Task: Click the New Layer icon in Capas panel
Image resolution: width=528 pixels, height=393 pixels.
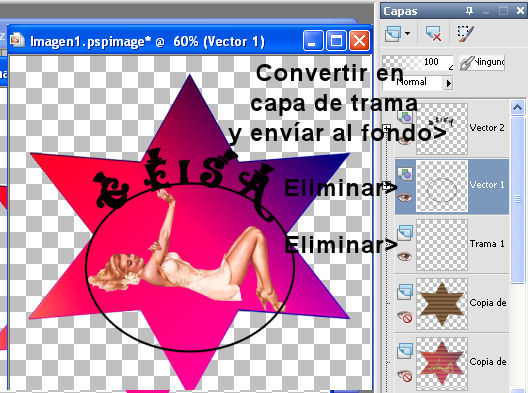Action: point(393,34)
